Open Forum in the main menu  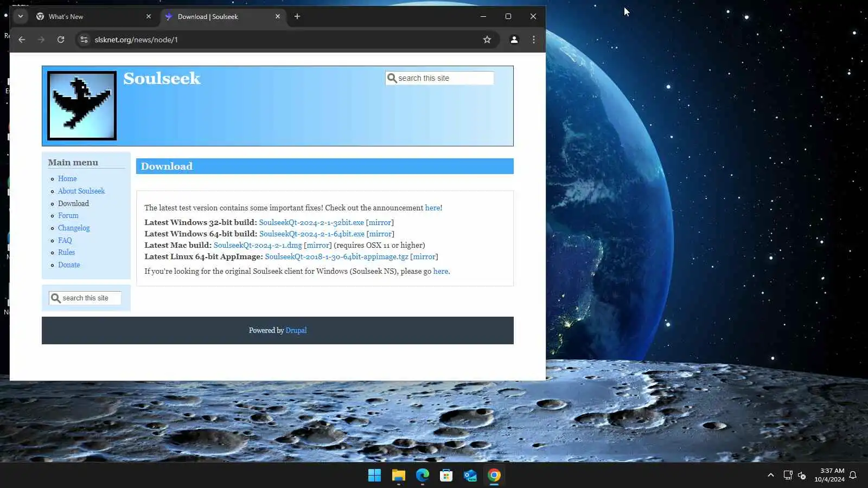point(68,215)
